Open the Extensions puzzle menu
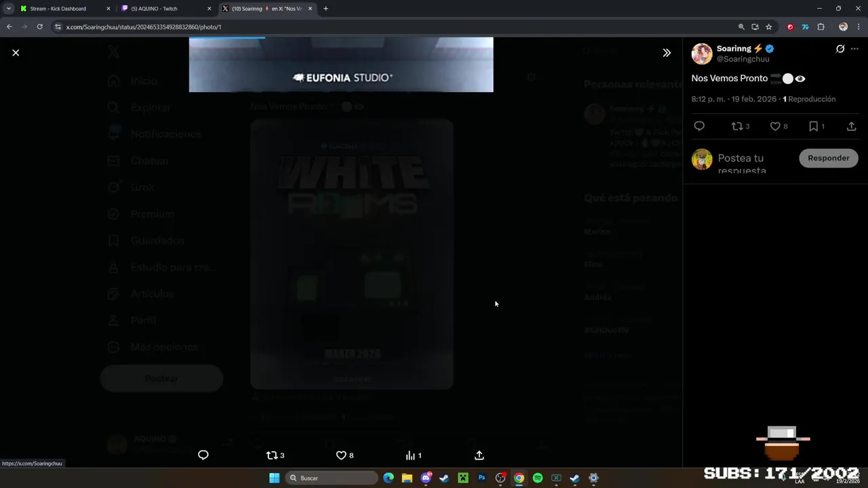 point(821,27)
